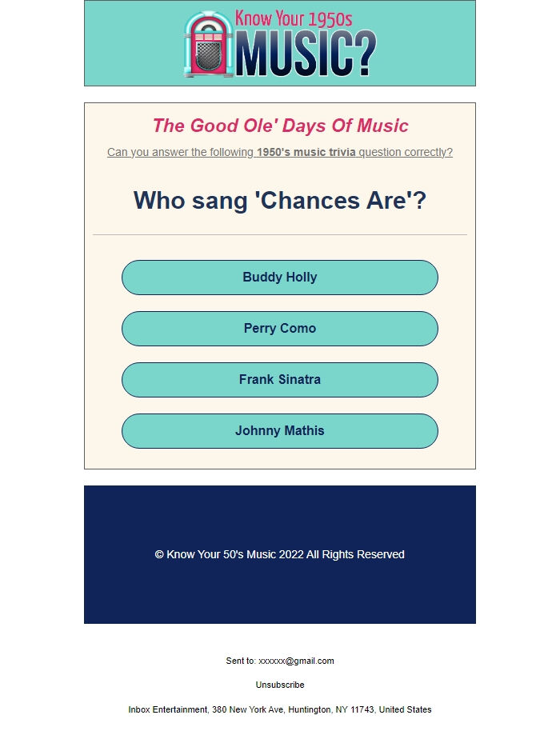The width and height of the screenshot is (560, 747).
Task: Choose the Perry Como answer
Action: (280, 329)
